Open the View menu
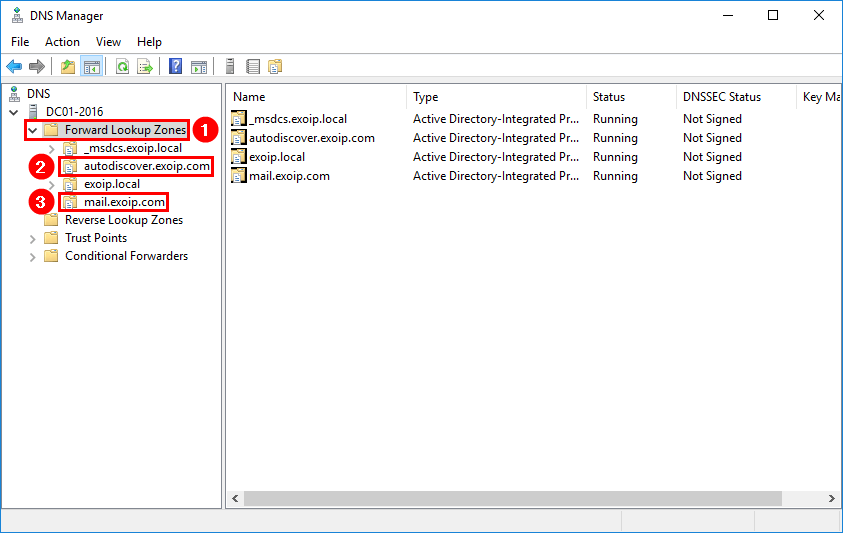The image size is (843, 533). 108,42
